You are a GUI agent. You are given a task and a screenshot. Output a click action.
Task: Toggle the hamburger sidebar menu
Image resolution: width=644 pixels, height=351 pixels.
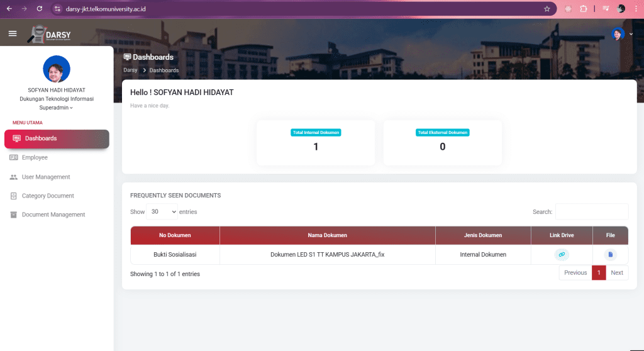pos(13,33)
